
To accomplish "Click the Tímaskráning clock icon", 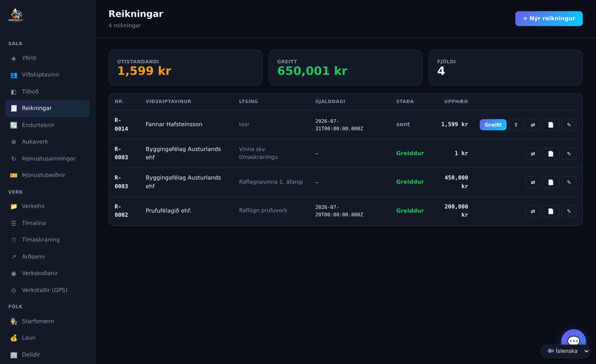I will pos(14,240).
